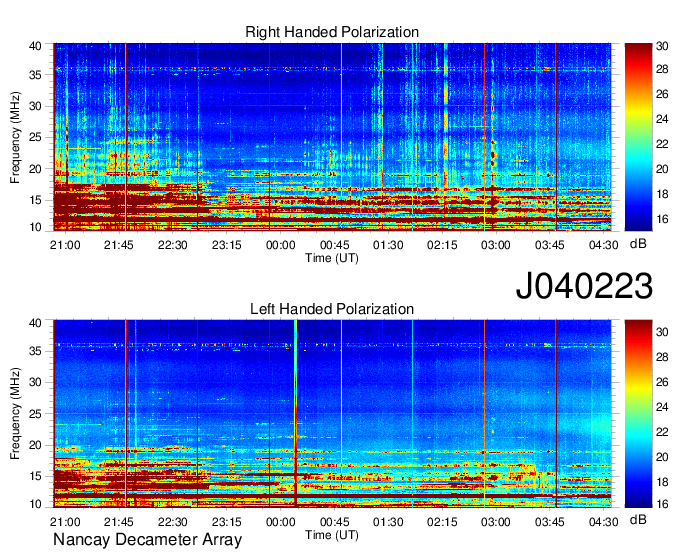This screenshot has height=552, width=680.
Task: Click the 15 MHz tick on top frequency axis
Action: [x=35, y=200]
